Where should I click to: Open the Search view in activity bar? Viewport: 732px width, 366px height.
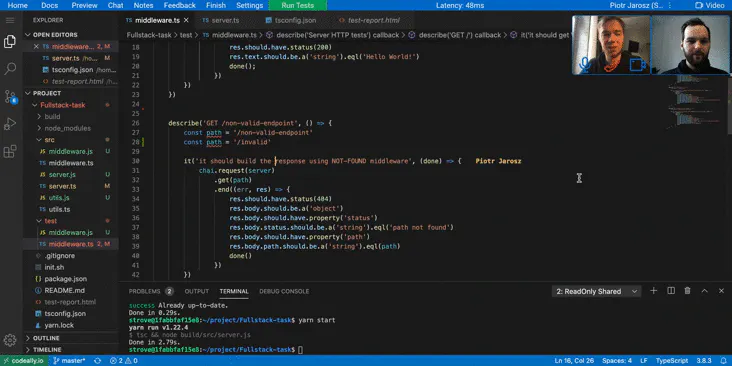click(x=10, y=69)
